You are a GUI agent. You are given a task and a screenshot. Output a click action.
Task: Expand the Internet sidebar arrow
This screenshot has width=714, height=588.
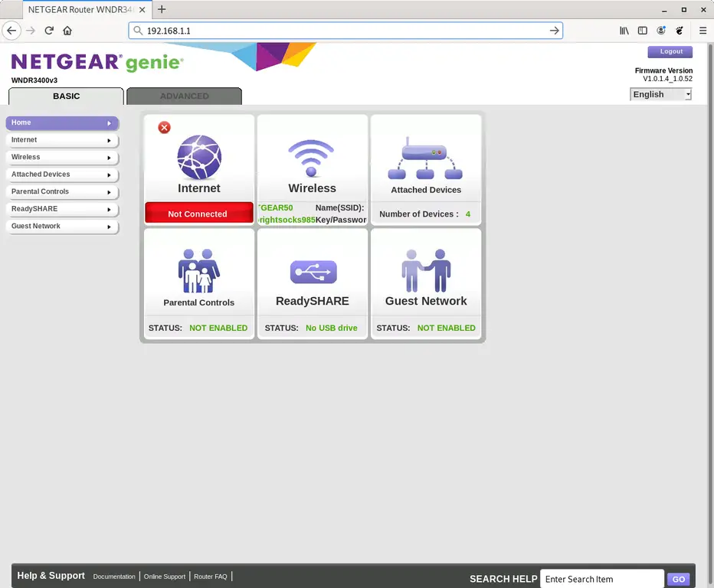(109, 141)
